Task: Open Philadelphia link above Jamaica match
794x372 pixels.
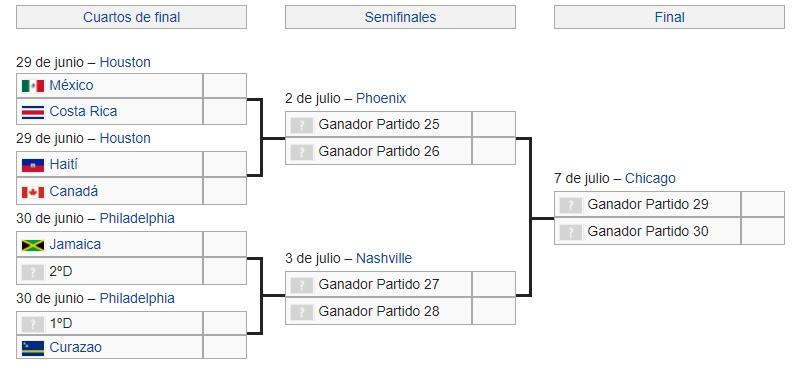Action: 137,218
